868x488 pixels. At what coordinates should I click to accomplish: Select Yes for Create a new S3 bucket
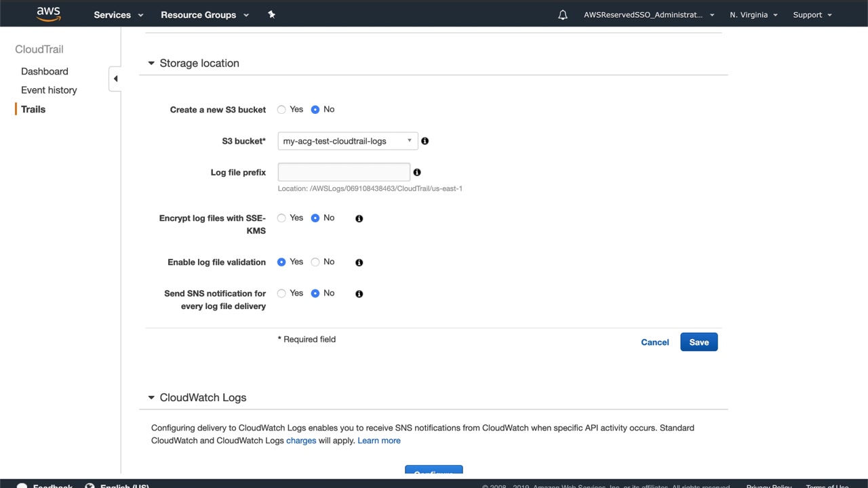pyautogui.click(x=281, y=110)
